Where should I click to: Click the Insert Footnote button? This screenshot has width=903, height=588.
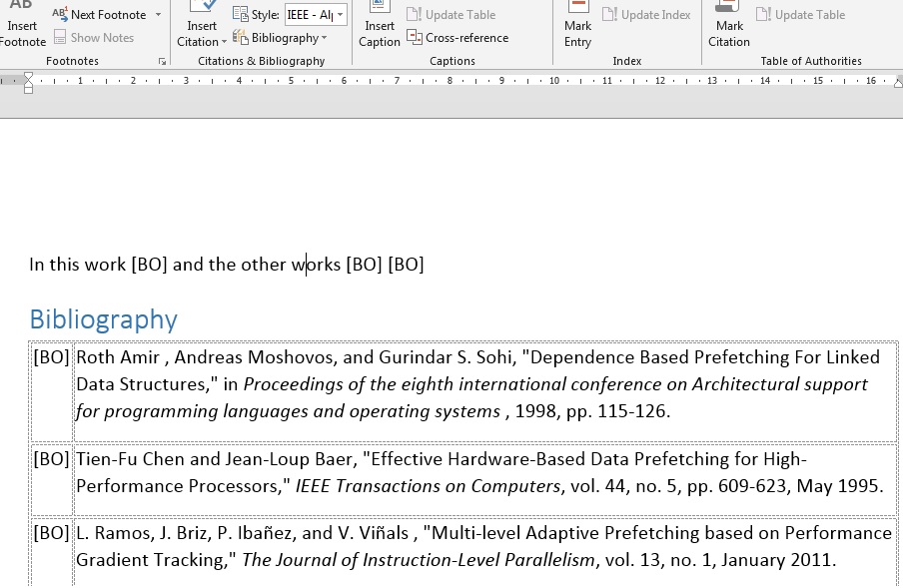pyautogui.click(x=22, y=24)
